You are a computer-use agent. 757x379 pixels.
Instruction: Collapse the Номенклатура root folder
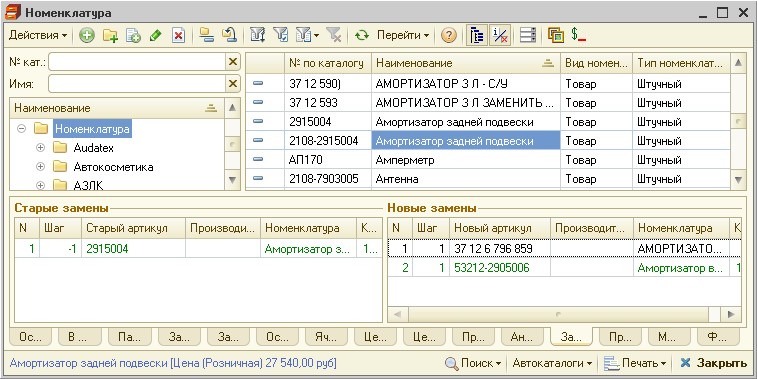coord(21,129)
